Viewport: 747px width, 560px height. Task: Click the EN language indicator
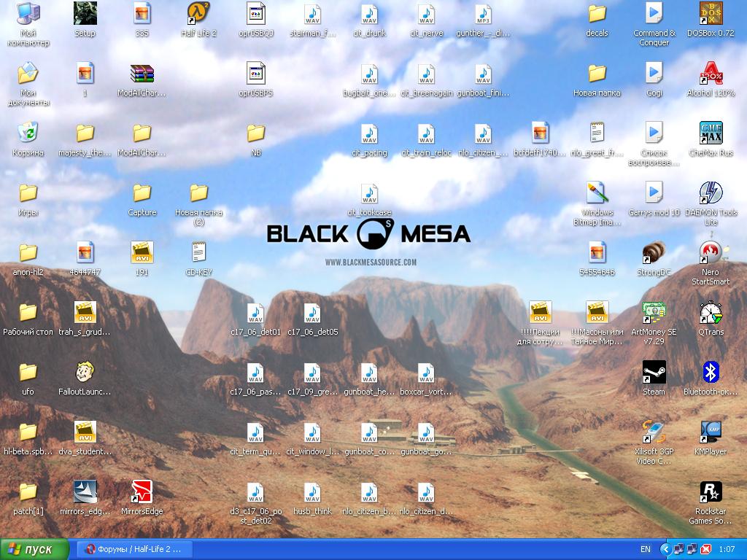(645, 549)
